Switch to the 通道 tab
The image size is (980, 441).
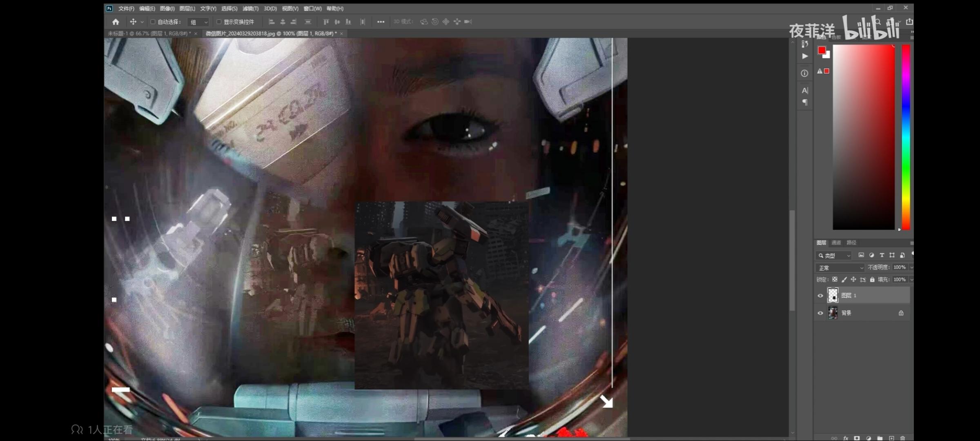836,243
